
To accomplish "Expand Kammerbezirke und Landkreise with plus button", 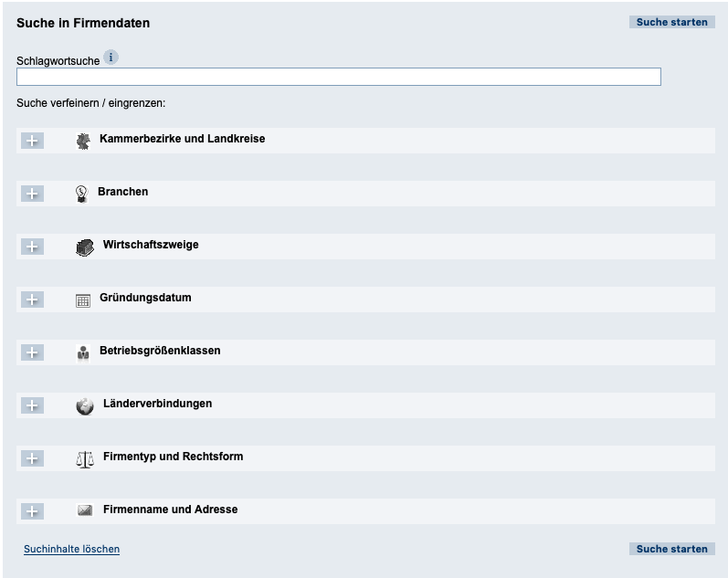I will click(32, 141).
